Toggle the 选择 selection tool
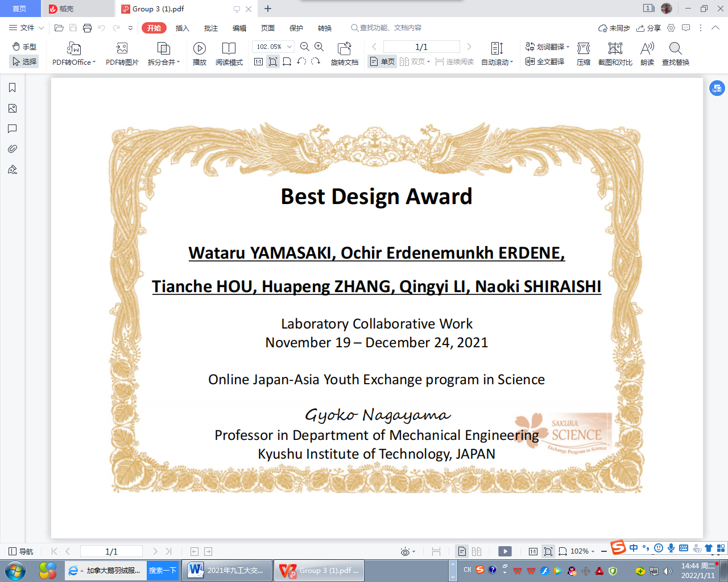Image resolution: width=728 pixels, height=582 pixels. click(x=24, y=61)
